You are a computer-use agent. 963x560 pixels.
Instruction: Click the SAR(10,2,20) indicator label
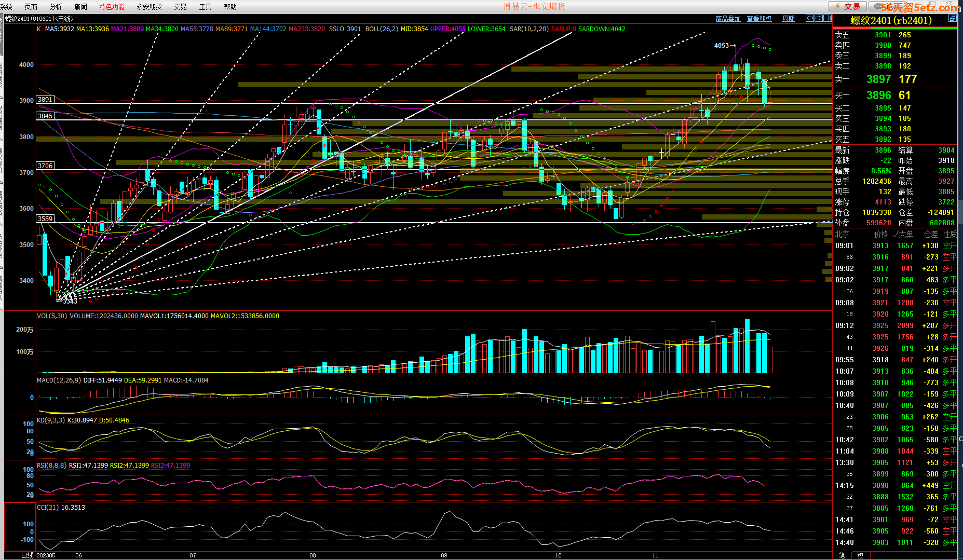529,29
